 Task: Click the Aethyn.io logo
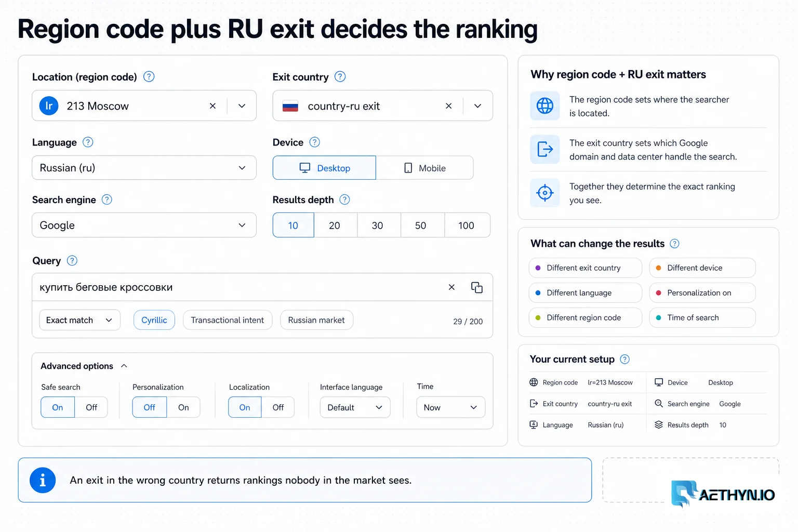[723, 494]
